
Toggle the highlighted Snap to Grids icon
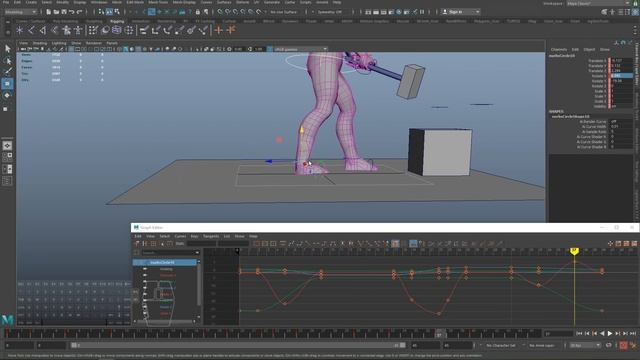coord(151,12)
